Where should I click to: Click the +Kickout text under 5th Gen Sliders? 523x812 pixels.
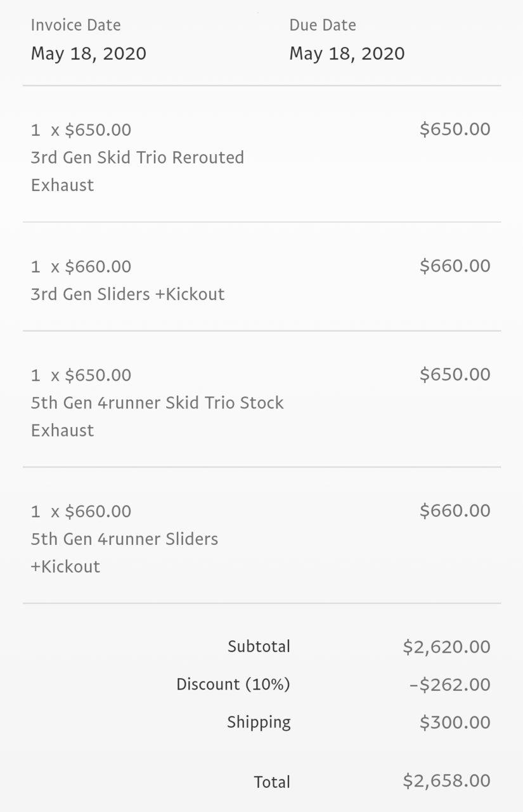(x=65, y=566)
